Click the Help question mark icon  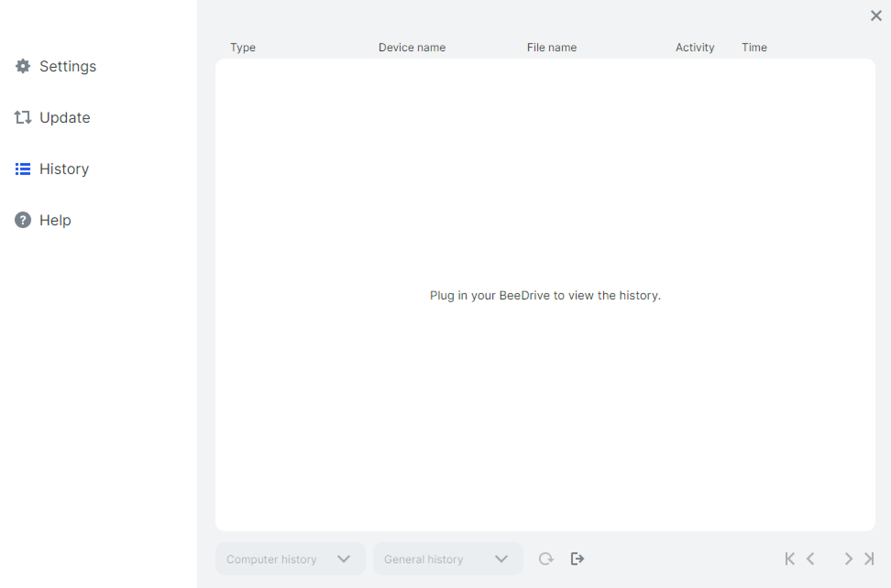tap(23, 220)
